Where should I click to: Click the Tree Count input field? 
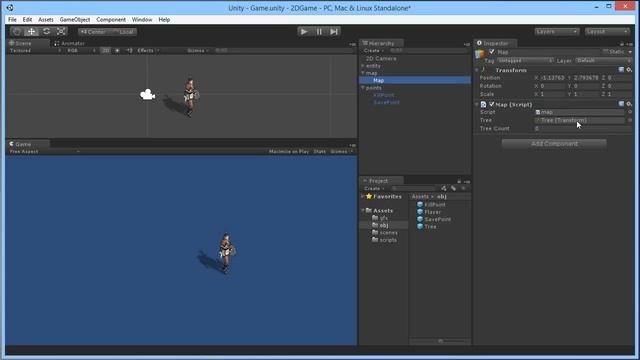coord(583,129)
